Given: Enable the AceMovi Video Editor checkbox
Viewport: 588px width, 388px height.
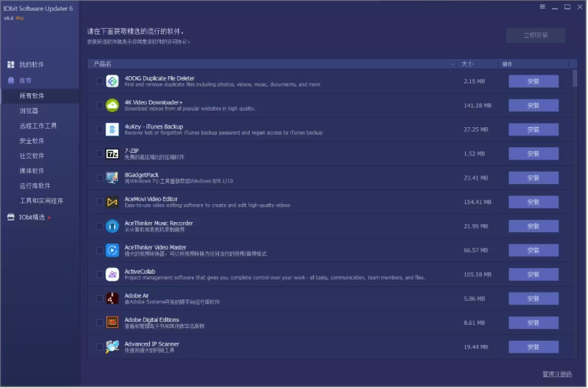Looking at the screenshot, I should (x=100, y=202).
